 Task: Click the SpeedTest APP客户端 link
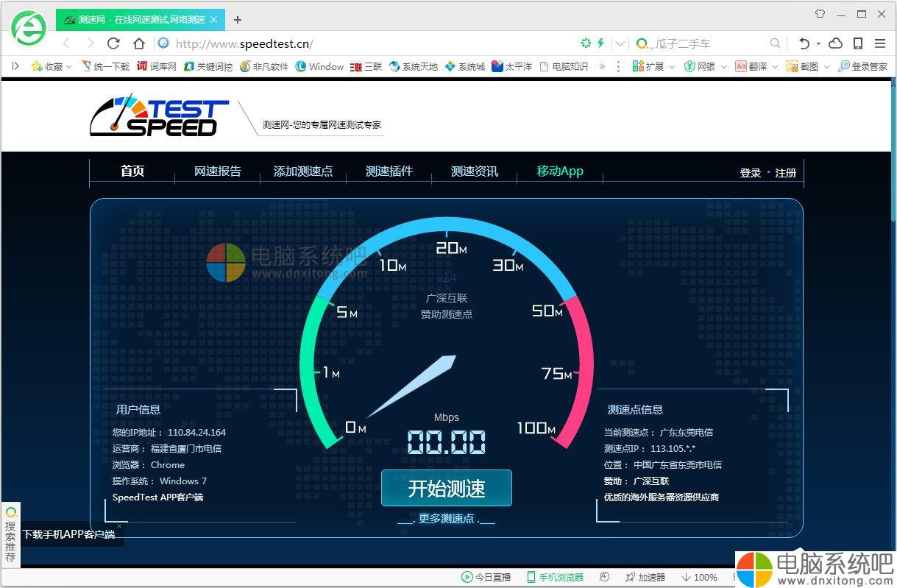pos(157,497)
